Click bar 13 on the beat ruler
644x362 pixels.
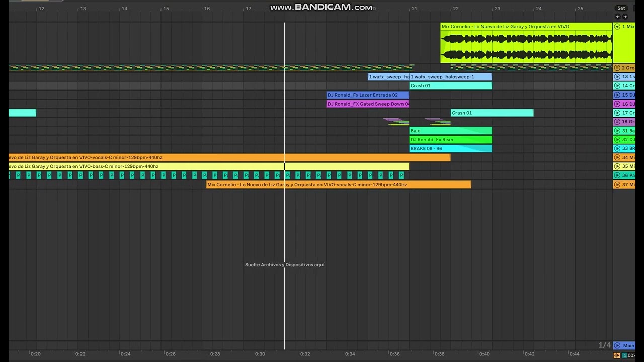coord(83,8)
